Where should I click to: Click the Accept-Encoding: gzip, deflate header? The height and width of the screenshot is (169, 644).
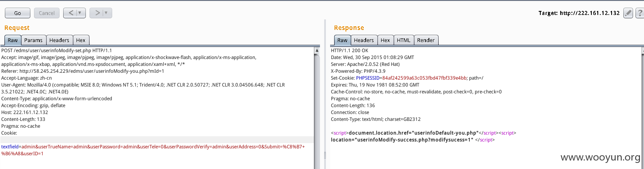coord(33,106)
